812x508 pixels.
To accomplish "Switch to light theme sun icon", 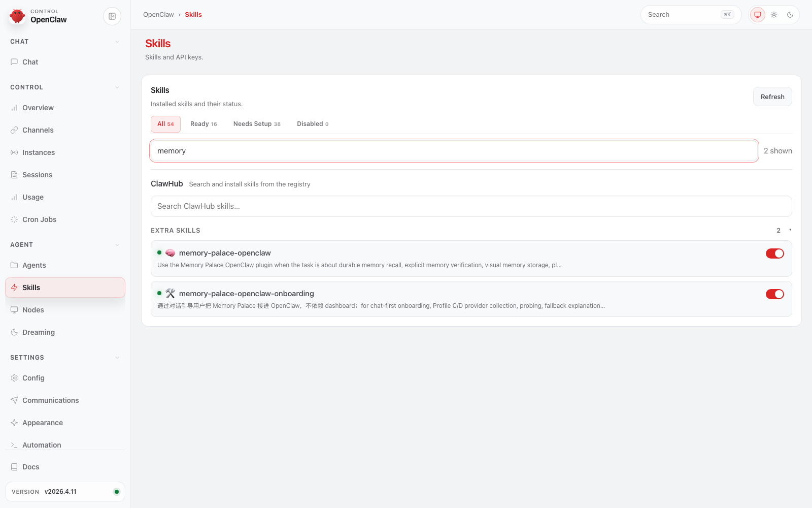I will pos(774,15).
